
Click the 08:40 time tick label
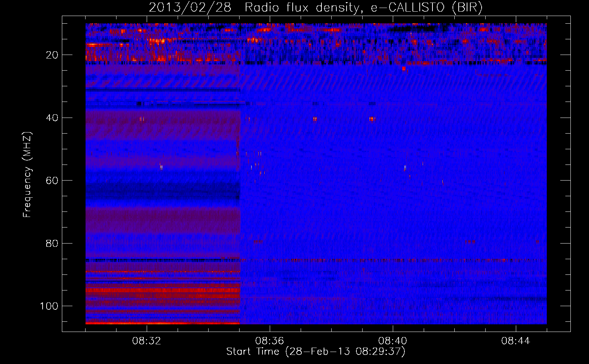pos(393,341)
